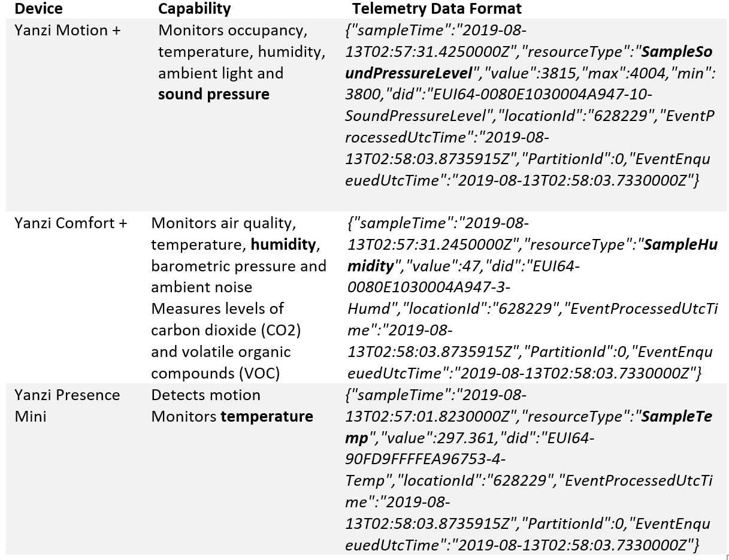Click the "barometric pressure and" line
Image resolution: width=729 pixels, height=560 pixels.
238,266
